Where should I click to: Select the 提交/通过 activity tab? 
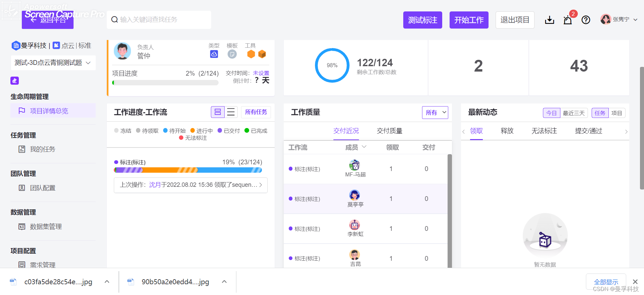[x=589, y=131]
